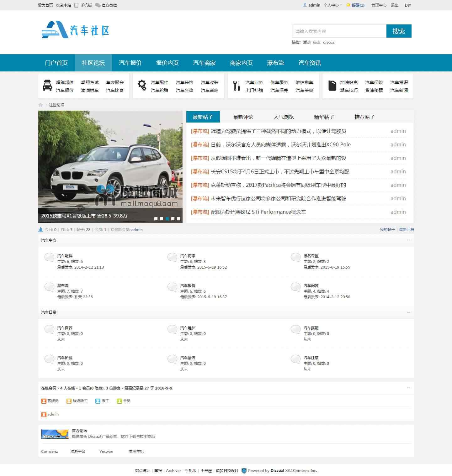The image size is (452, 476).
Task: Click the discuz hot search keyword
Action: pyautogui.click(x=329, y=42)
